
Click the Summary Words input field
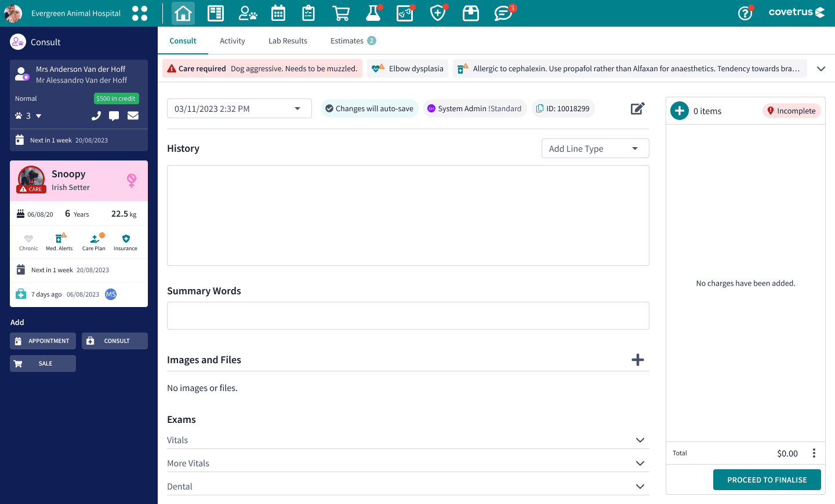coord(408,316)
